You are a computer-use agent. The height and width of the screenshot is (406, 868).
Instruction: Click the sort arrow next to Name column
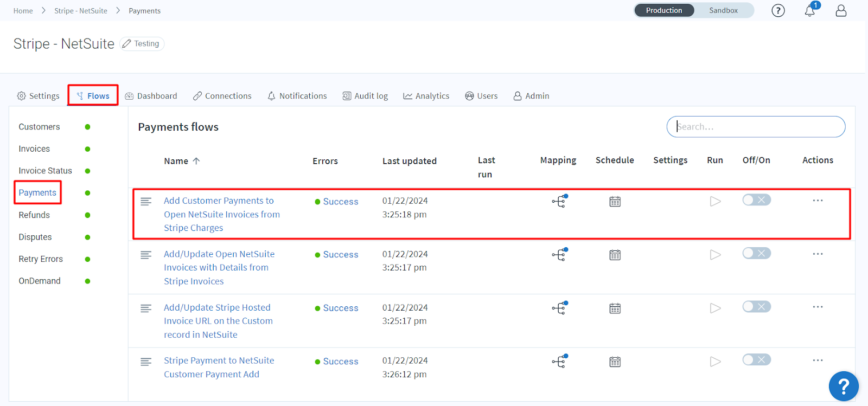pyautogui.click(x=196, y=161)
